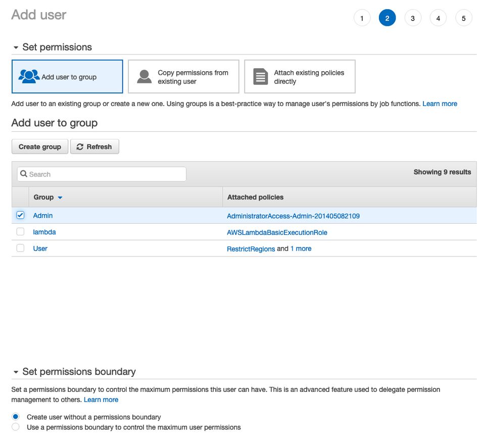This screenshot has height=448, width=485.
Task: Select the Add user to group icon
Action: (x=28, y=75)
